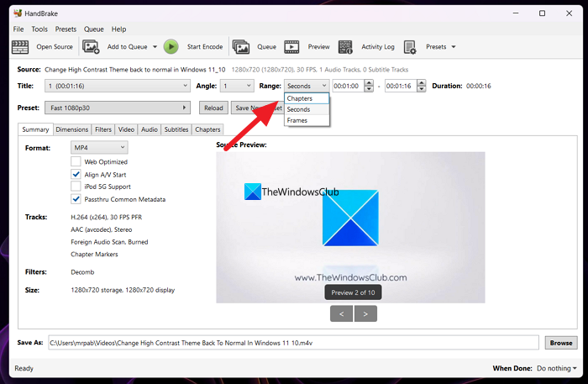Viewport: 588px width, 384px height.
Task: Click the Reload preset button
Action: 213,108
